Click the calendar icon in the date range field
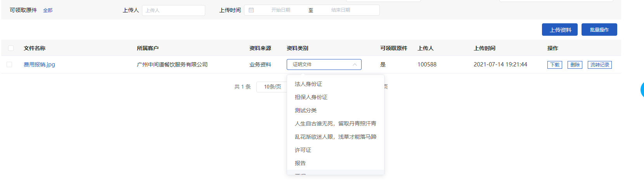The width and height of the screenshot is (644, 181). click(x=251, y=10)
